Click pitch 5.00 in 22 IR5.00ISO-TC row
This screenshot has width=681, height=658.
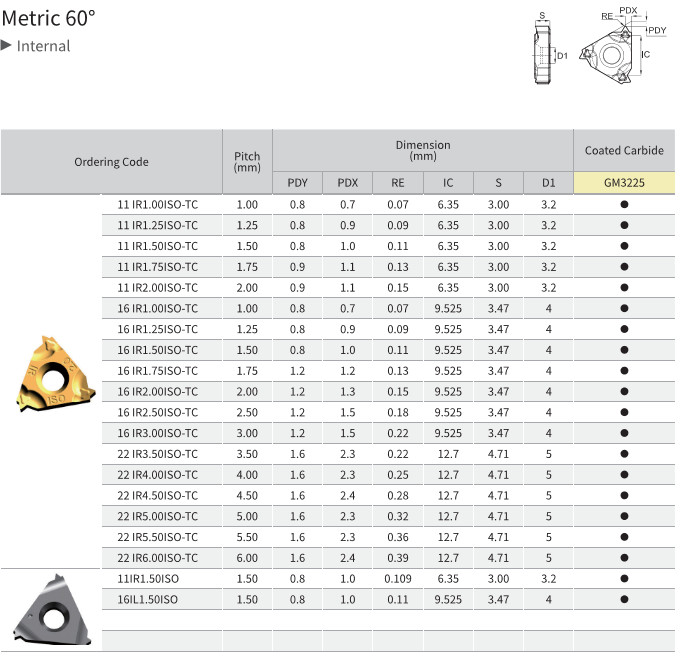[x=247, y=516]
